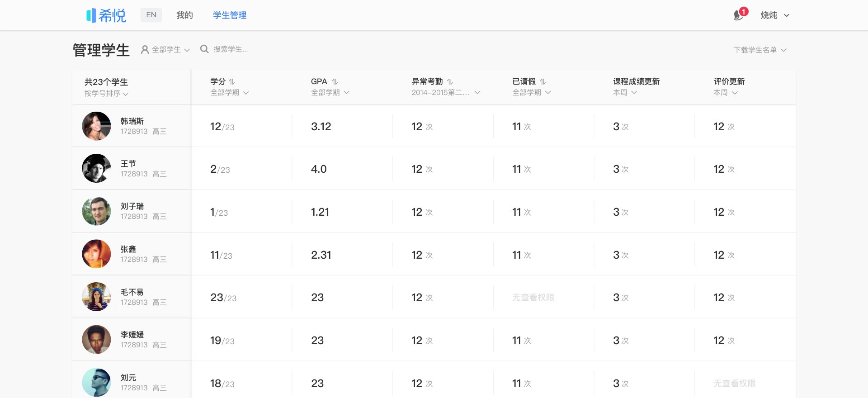The image size is (868, 398).
Task: Sort by GPA using the sort icon
Action: (x=335, y=82)
